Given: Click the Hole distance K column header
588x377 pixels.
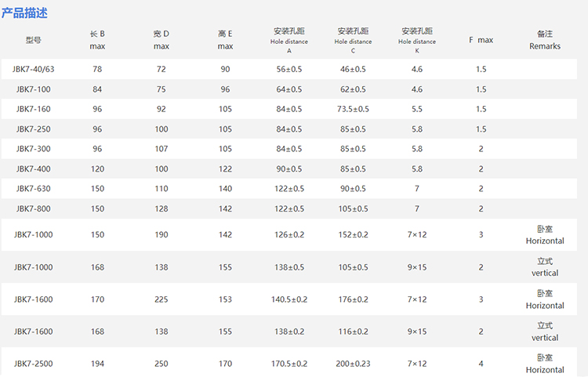Looking at the screenshot, I should pyautogui.click(x=417, y=41).
